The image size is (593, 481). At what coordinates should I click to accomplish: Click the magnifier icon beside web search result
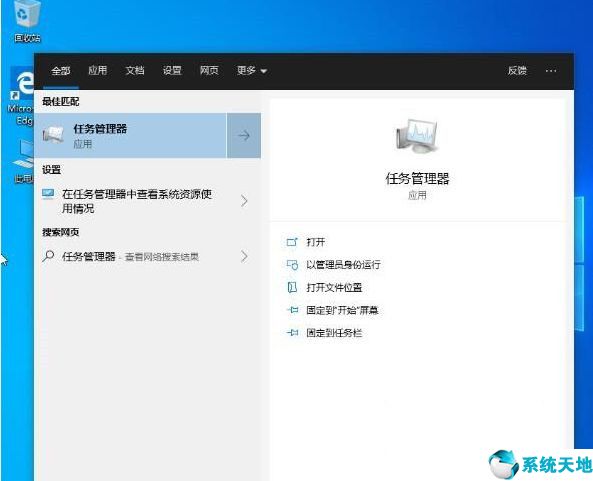(48, 256)
